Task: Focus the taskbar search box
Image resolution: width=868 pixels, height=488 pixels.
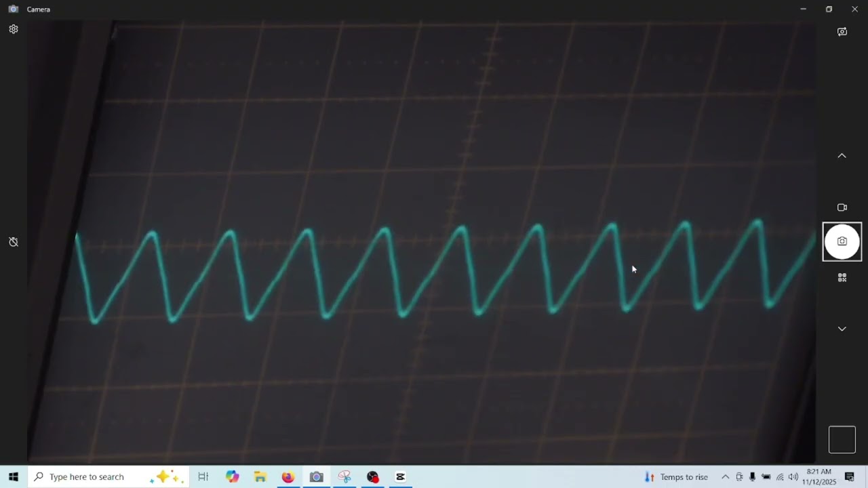Action: coord(108,477)
